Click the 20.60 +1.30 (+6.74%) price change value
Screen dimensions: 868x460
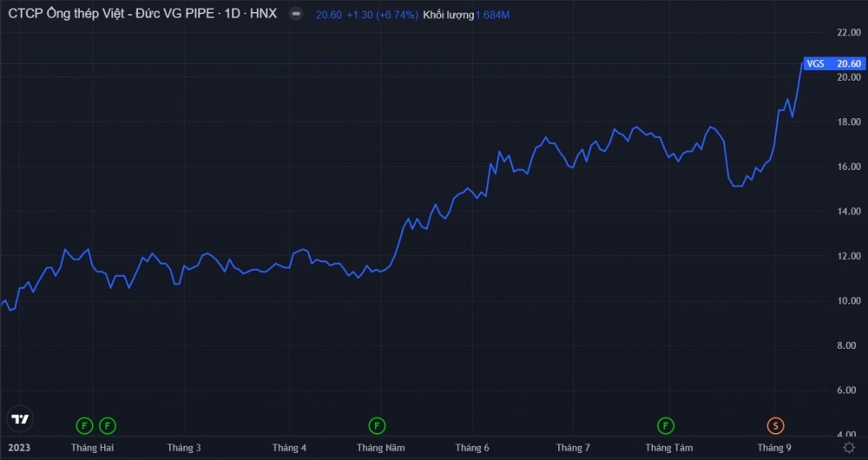(366, 16)
